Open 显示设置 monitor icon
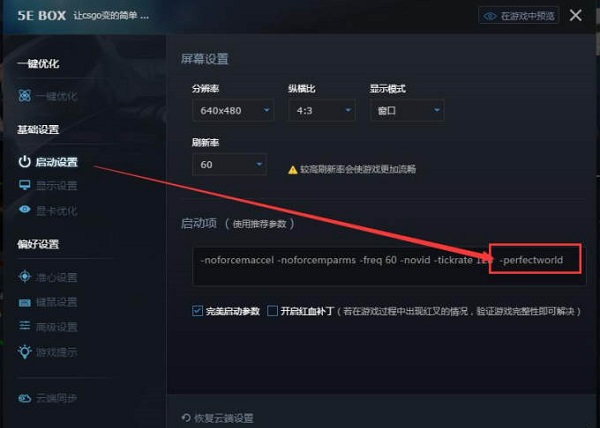Viewport: 600px width, 428px height. tap(24, 186)
